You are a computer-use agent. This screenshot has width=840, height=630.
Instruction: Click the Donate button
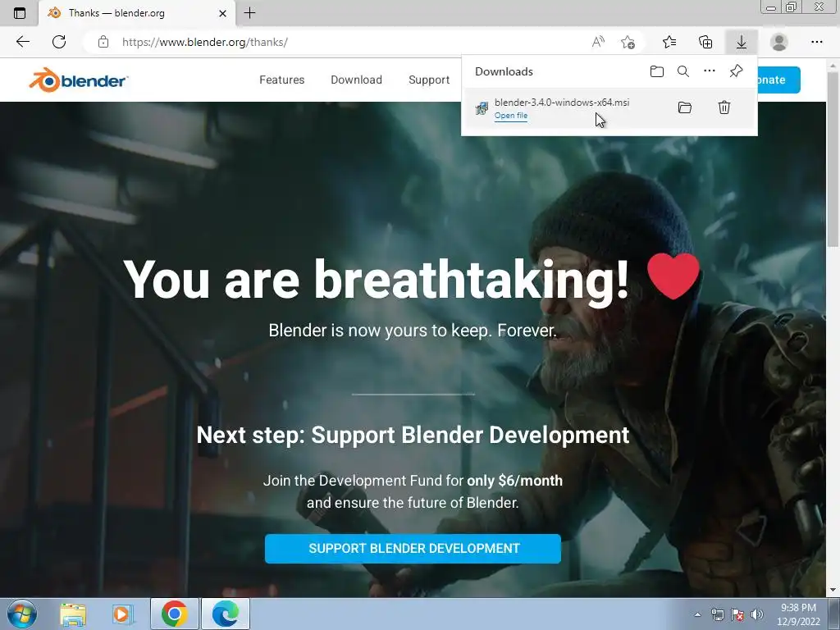click(779, 80)
